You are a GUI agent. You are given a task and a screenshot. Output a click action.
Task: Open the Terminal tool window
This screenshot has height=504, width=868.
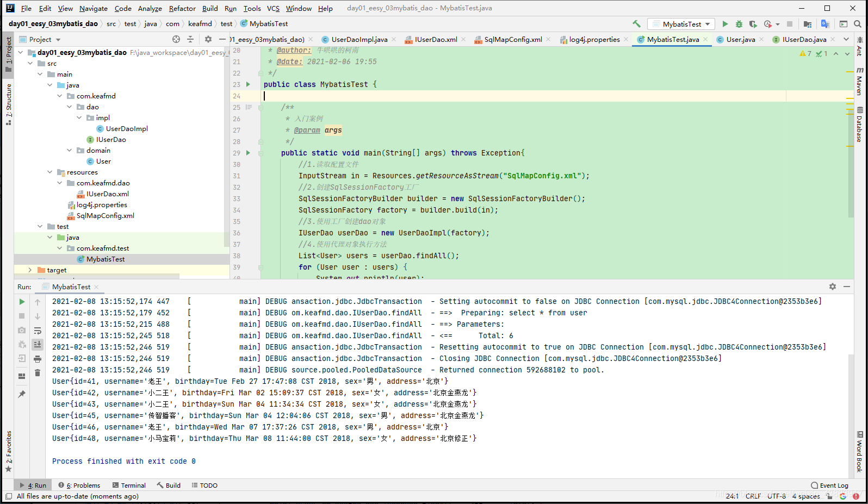(129, 485)
